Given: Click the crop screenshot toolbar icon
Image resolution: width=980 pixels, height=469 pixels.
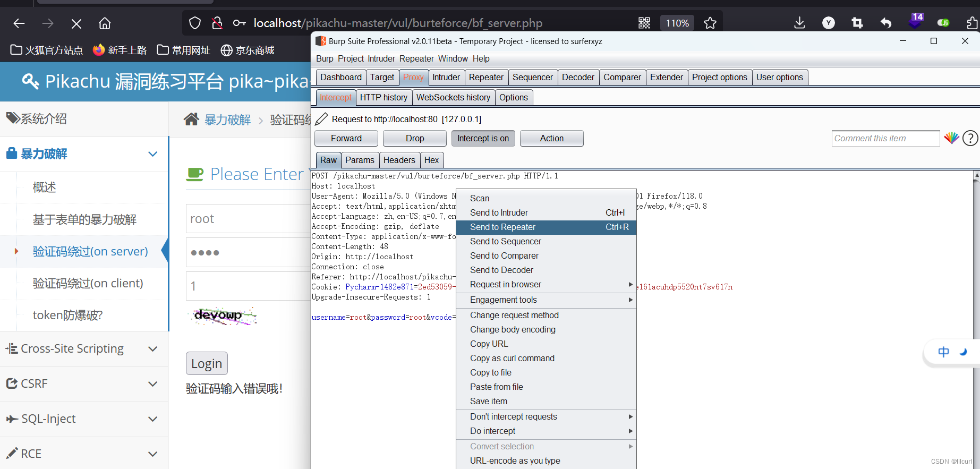Looking at the screenshot, I should pyautogui.click(x=857, y=23).
